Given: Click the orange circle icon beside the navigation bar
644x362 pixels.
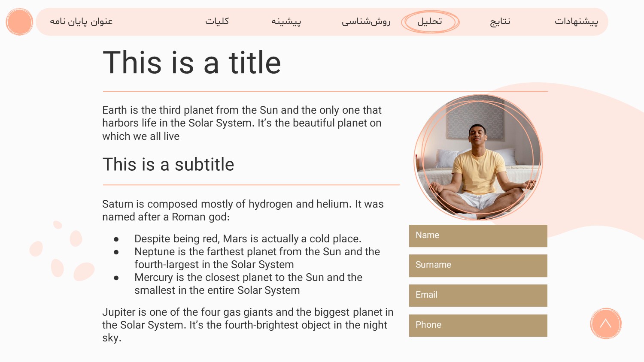Looking at the screenshot, I should click(19, 22).
